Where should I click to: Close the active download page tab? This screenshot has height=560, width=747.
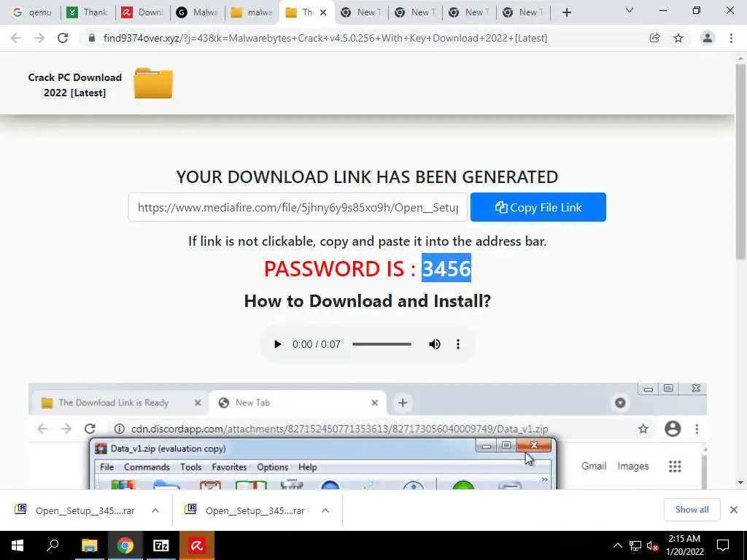323,12
